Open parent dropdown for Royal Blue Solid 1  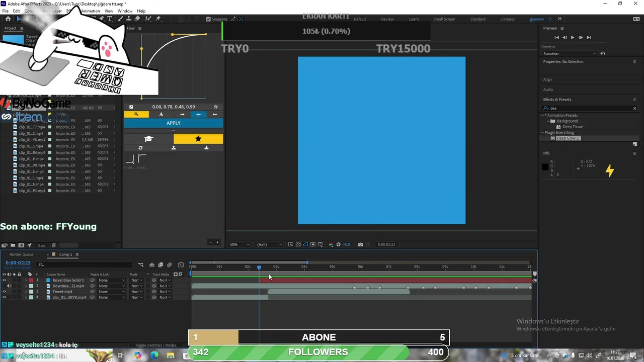pos(111,280)
